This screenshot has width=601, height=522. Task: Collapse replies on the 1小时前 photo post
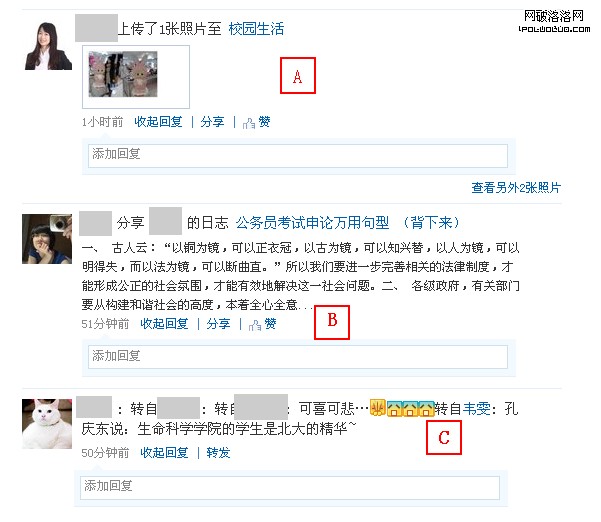click(x=158, y=122)
